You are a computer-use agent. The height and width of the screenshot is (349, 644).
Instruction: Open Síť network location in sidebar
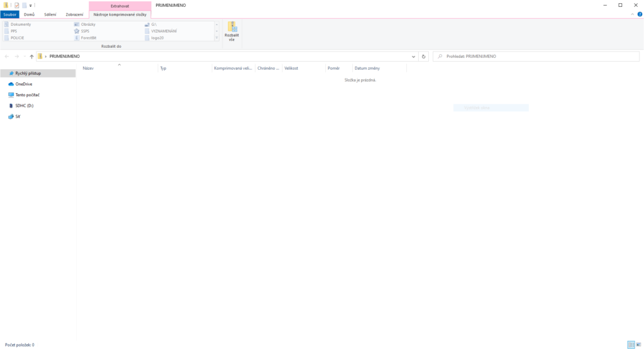click(18, 116)
